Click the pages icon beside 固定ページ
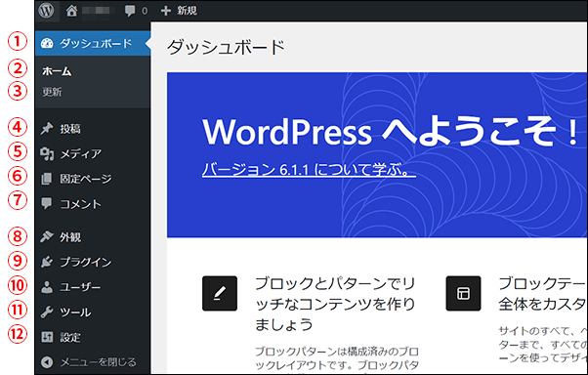Image resolution: width=588 pixels, height=375 pixels. point(47,179)
